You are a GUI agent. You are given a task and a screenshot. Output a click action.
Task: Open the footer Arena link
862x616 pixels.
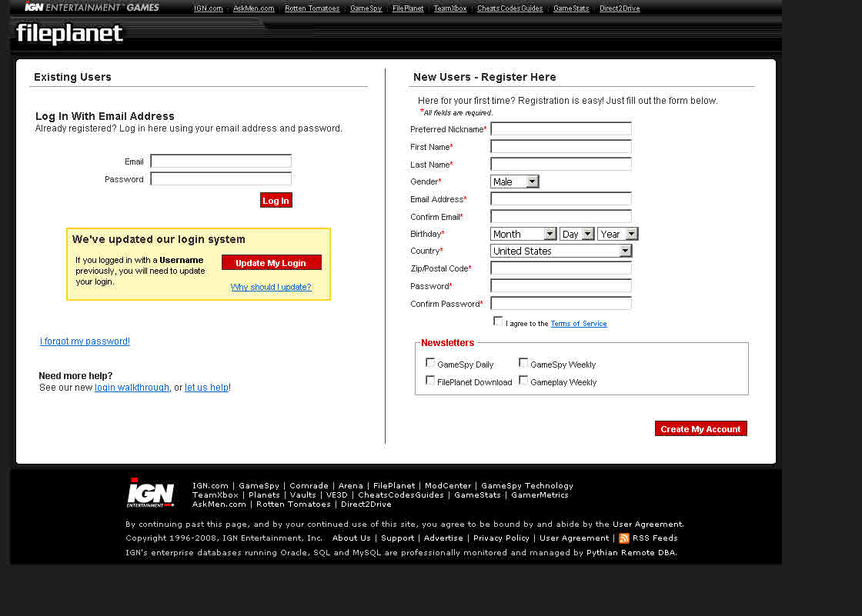(x=351, y=486)
